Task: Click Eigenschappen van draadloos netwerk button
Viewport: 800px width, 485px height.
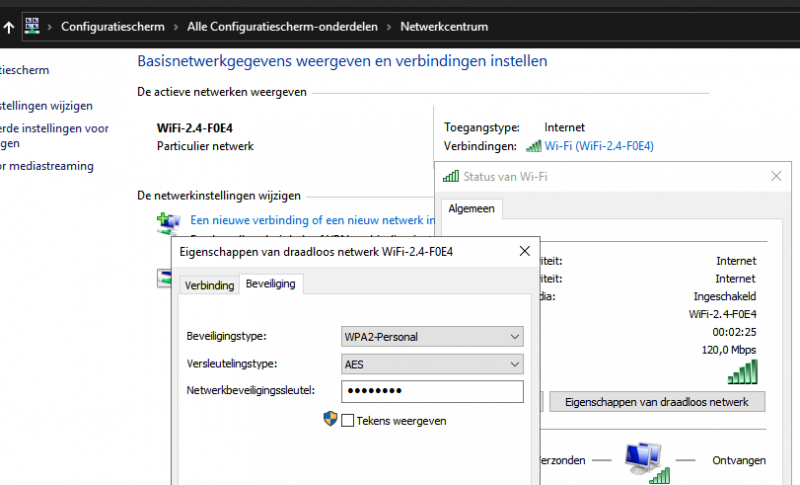Action: click(657, 402)
